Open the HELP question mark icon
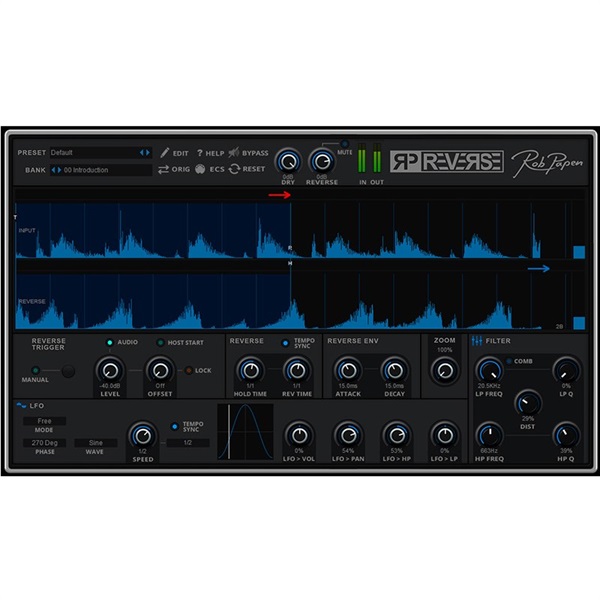600x600 pixels. click(199, 153)
